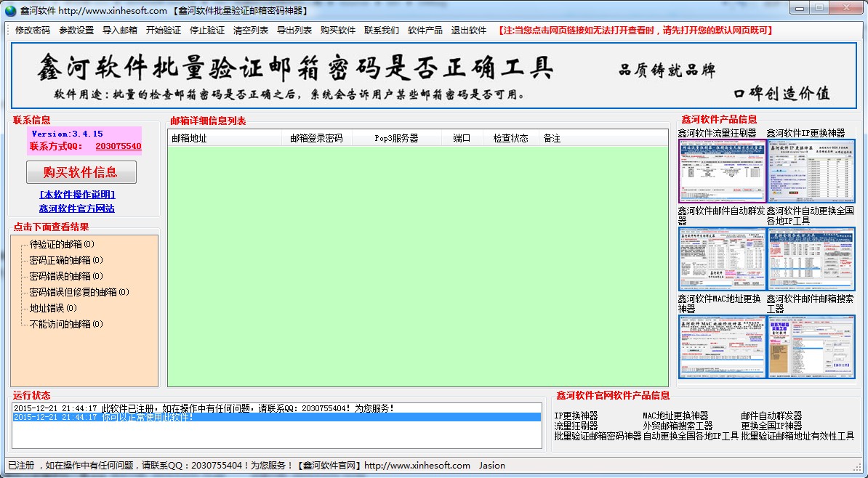The height and width of the screenshot is (478, 868).
Task: Start verification via 开始验证 menu
Action: [x=164, y=31]
